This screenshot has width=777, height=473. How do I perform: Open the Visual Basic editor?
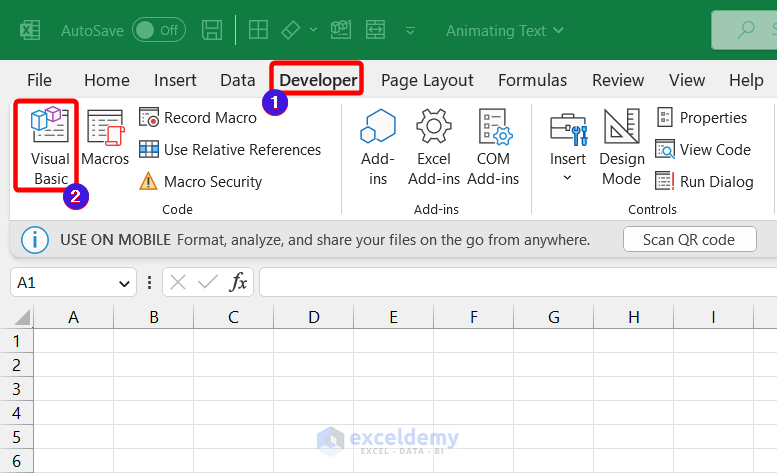[48, 146]
